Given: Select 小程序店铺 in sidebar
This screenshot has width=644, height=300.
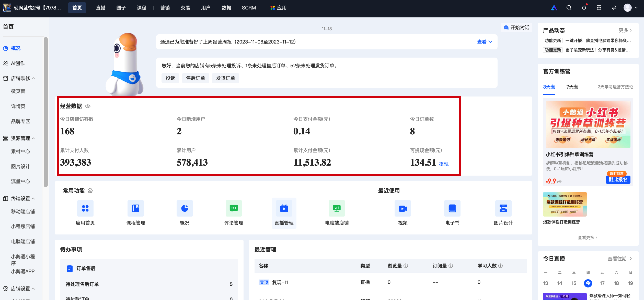Looking at the screenshot, I should (x=23, y=226).
